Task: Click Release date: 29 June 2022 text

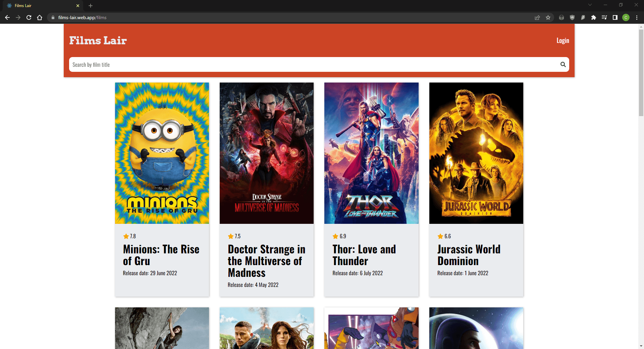Action: click(150, 273)
